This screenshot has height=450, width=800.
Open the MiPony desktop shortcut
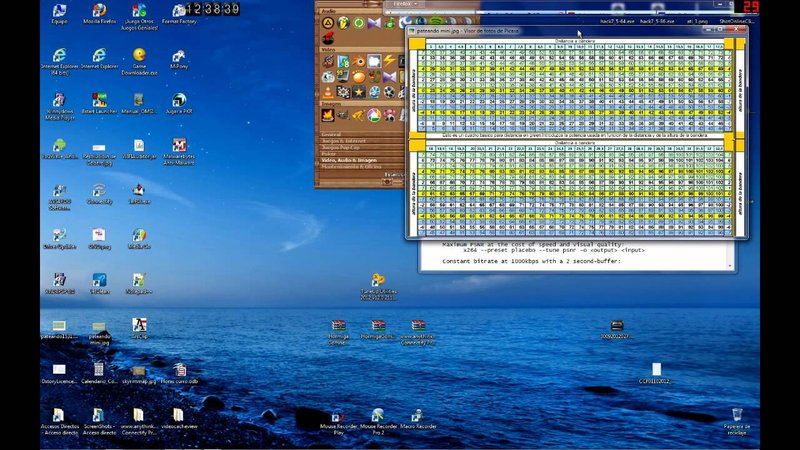point(179,59)
